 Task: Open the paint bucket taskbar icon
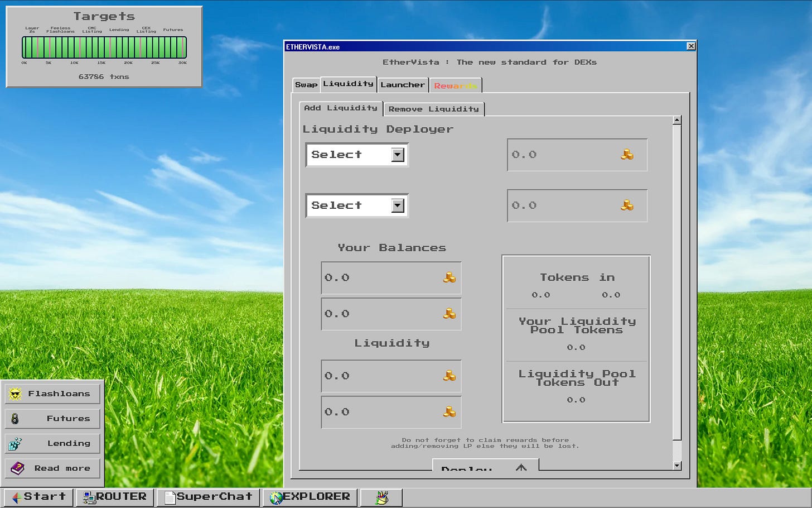click(381, 497)
